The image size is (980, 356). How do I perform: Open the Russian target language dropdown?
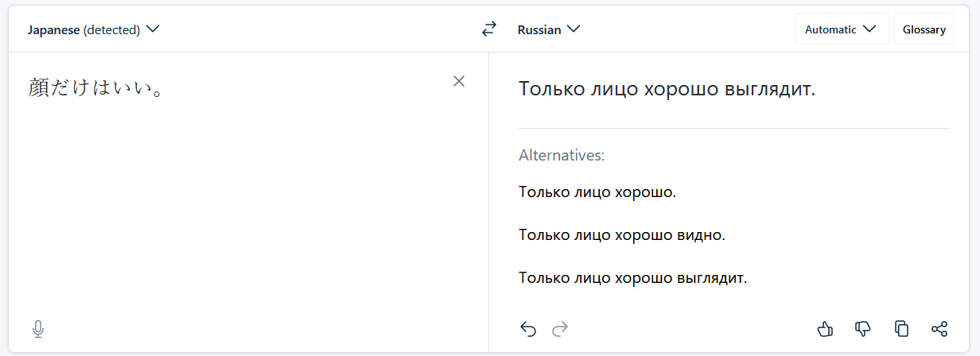[x=549, y=29]
